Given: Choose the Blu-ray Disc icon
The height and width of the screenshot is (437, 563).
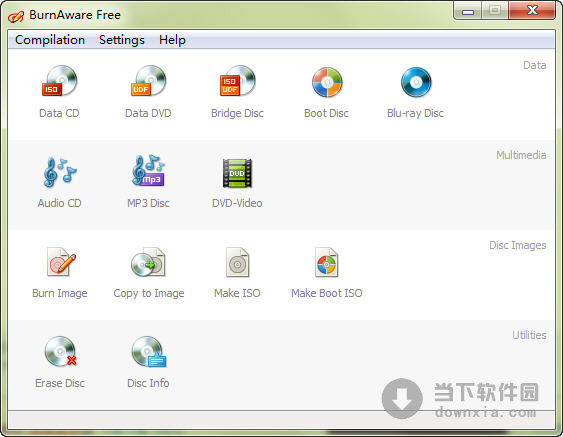Looking at the screenshot, I should [x=416, y=82].
